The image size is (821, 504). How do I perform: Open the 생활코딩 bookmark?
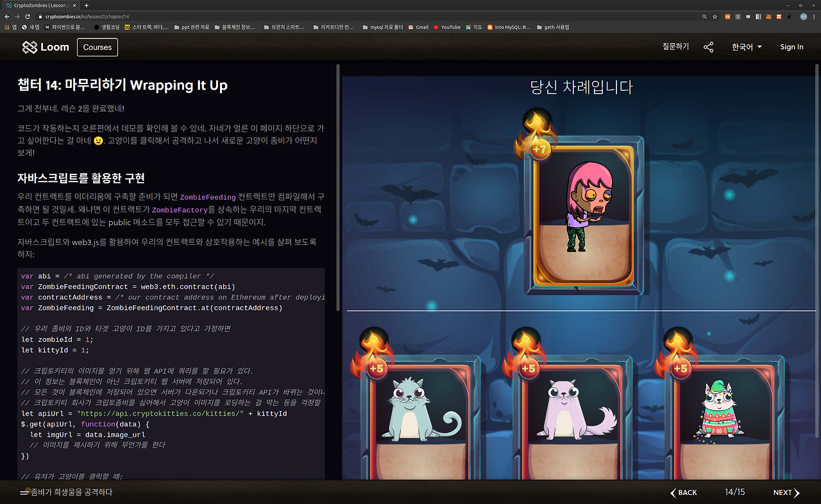click(106, 27)
